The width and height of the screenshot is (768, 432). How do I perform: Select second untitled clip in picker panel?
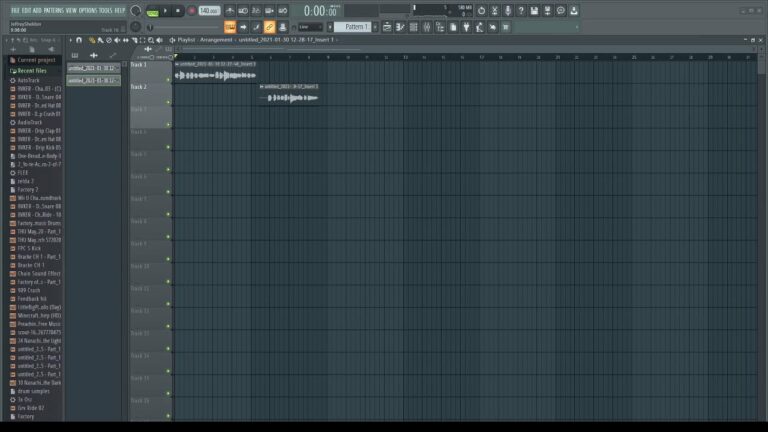[93, 80]
